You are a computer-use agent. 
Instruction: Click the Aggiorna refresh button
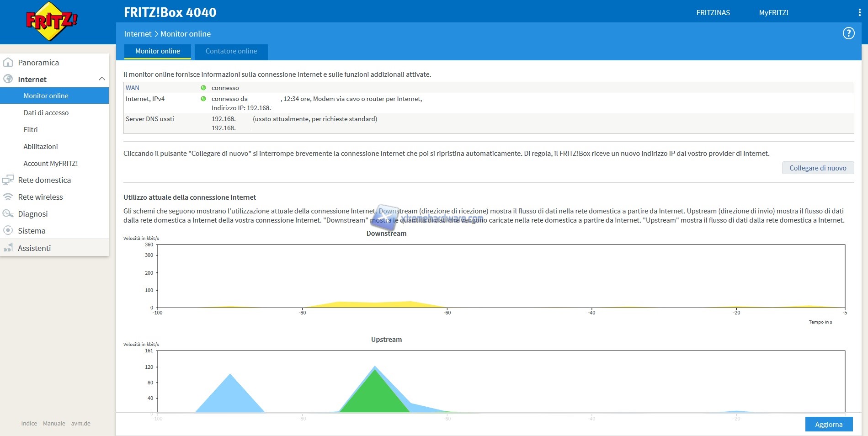tap(828, 424)
